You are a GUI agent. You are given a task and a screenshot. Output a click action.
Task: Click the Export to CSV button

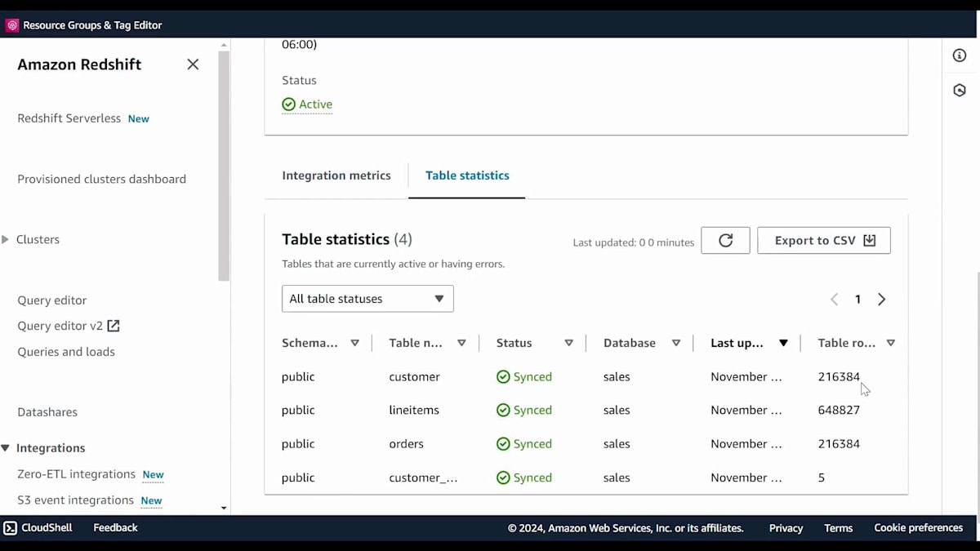[824, 240]
